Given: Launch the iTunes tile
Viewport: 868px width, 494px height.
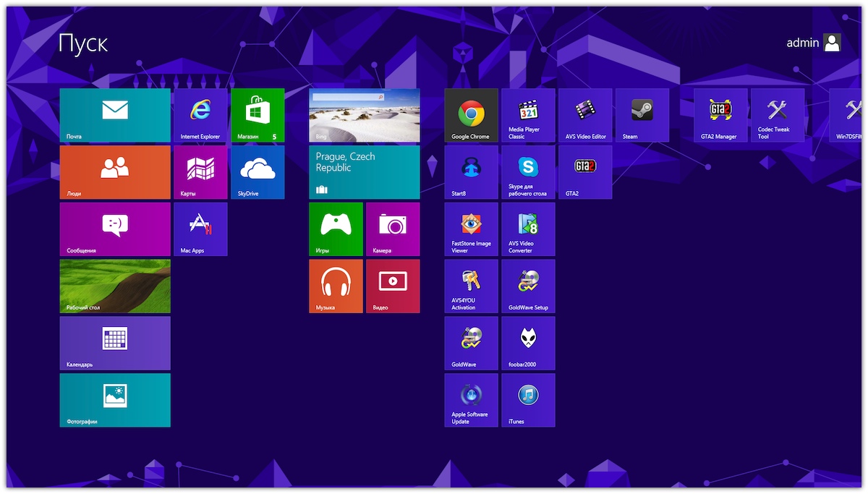Looking at the screenshot, I should (x=528, y=400).
